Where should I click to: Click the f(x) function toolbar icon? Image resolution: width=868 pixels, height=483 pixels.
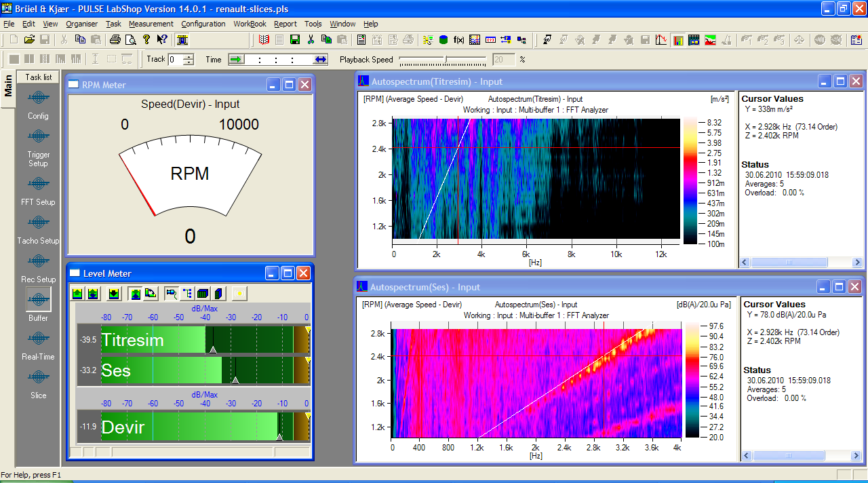click(459, 40)
